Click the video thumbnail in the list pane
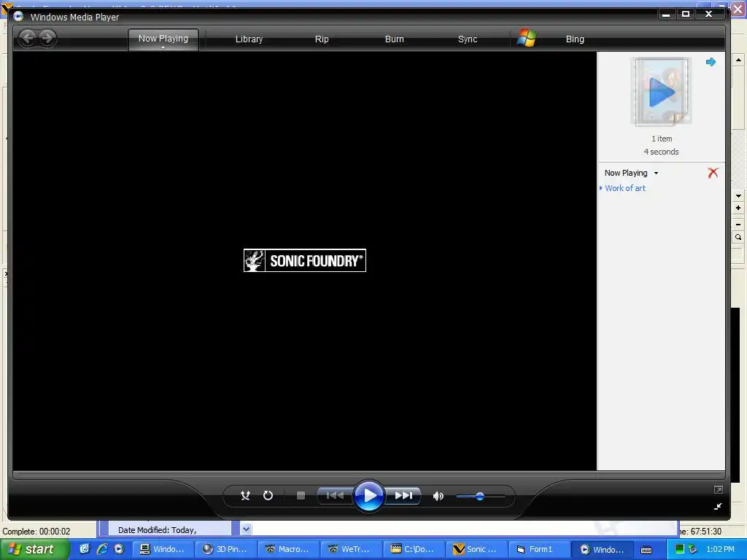 pos(661,91)
